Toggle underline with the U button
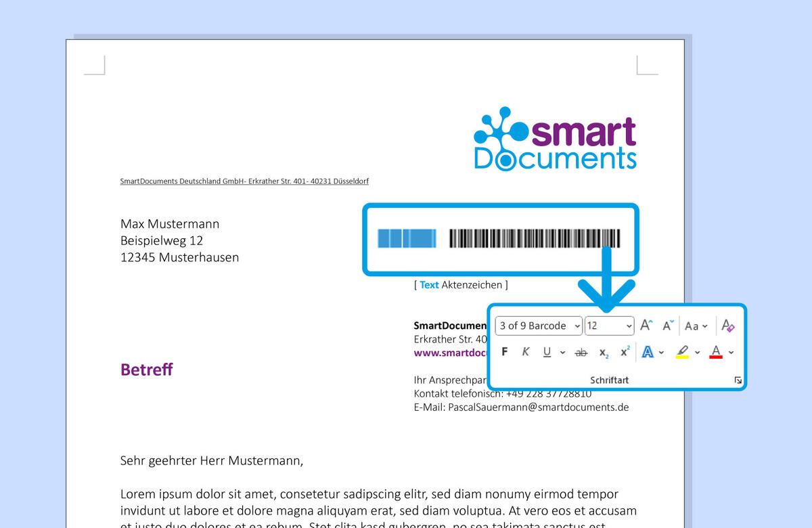 (546, 352)
